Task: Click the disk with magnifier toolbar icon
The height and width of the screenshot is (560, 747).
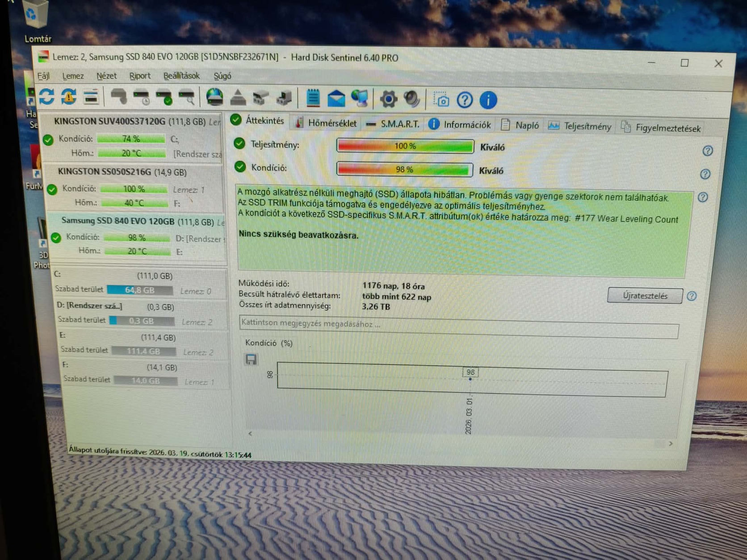Action: click(x=186, y=98)
